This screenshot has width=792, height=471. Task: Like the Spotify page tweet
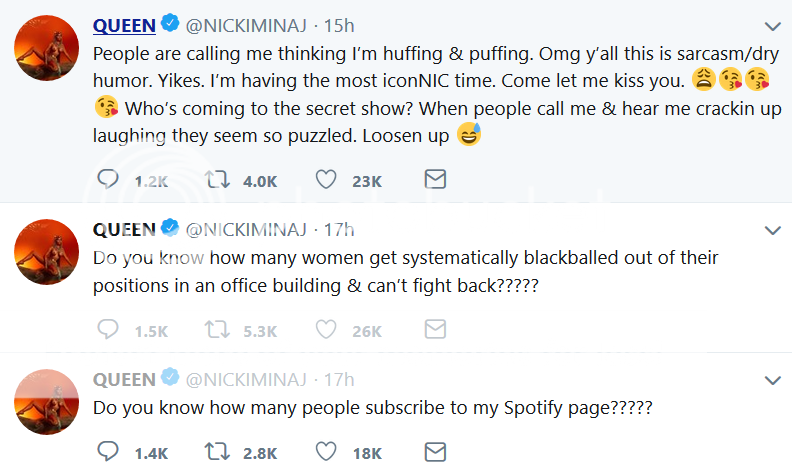click(x=326, y=452)
